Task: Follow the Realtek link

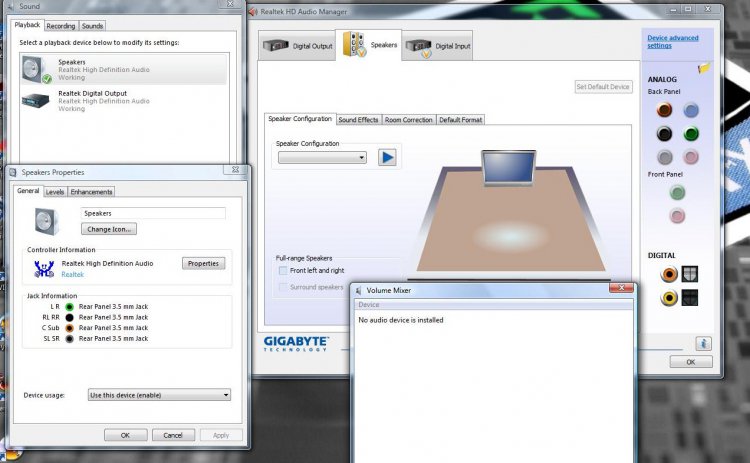Action: [73, 275]
